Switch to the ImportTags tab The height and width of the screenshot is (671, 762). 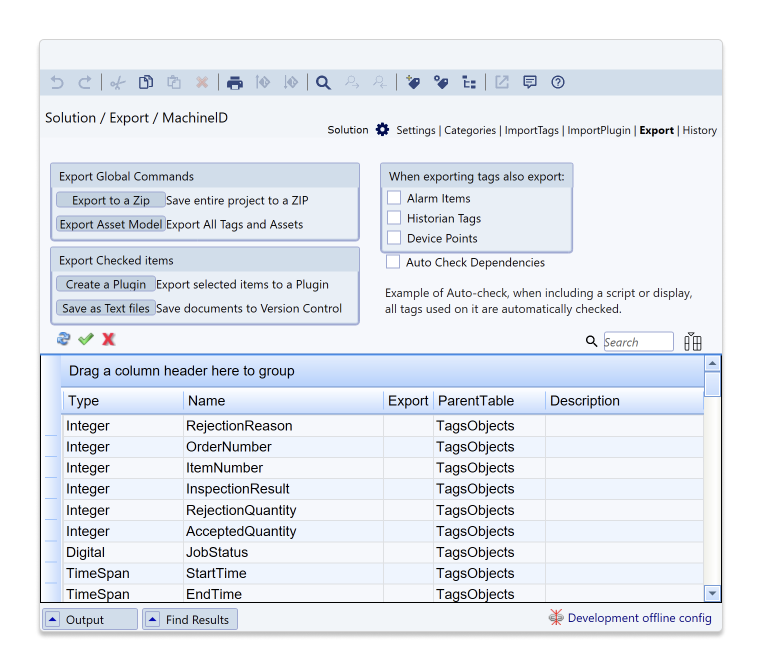531,131
